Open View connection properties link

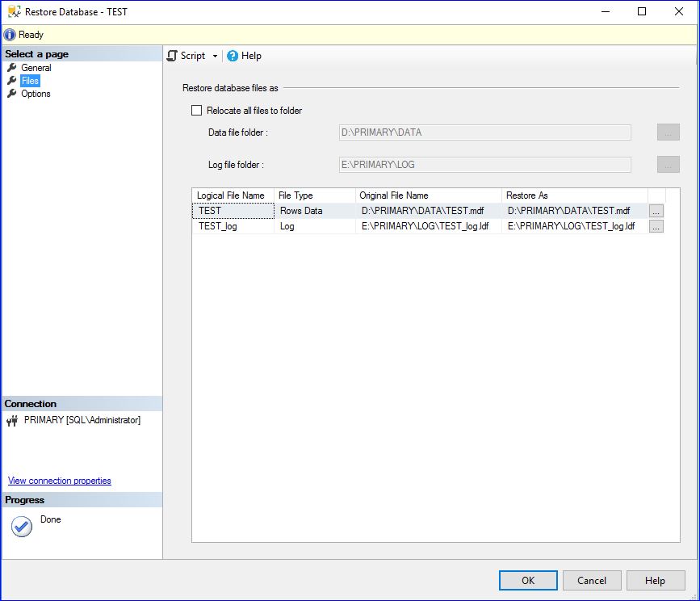click(60, 481)
